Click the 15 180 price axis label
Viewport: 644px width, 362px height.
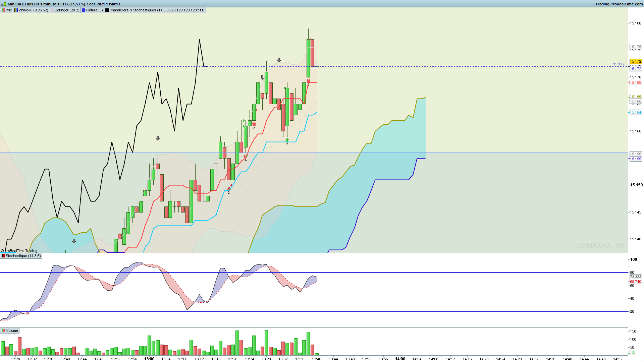coord(635,23)
